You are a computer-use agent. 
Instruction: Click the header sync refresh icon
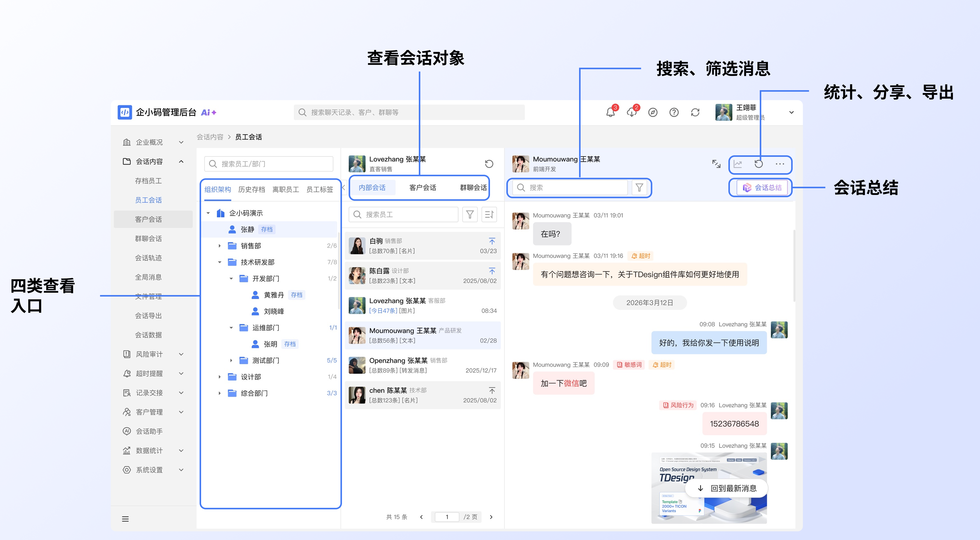[x=695, y=112]
